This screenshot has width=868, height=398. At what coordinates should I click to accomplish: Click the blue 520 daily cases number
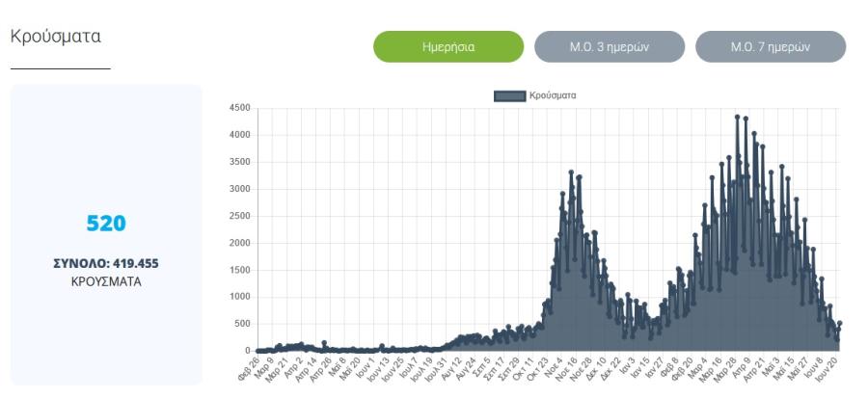coord(106,224)
